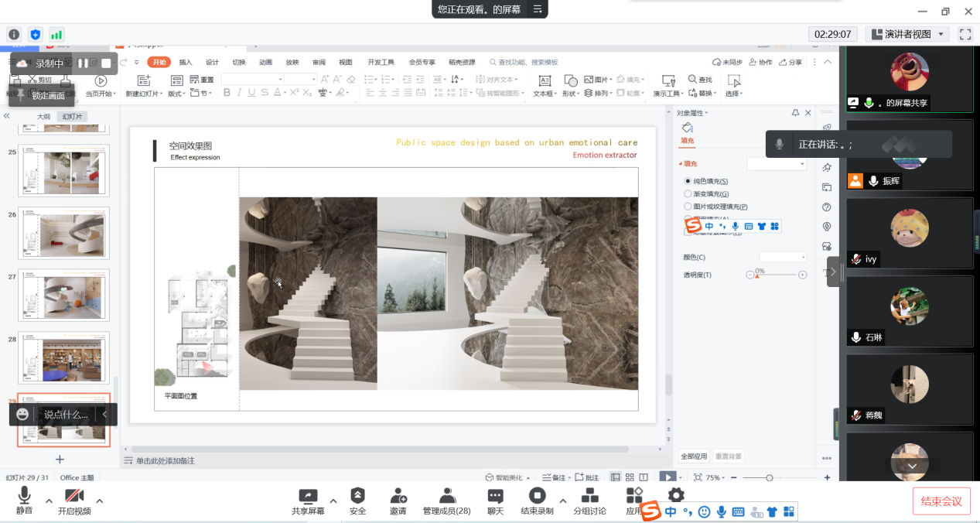Click the red 结束会议 button
980x523 pixels.
point(941,501)
